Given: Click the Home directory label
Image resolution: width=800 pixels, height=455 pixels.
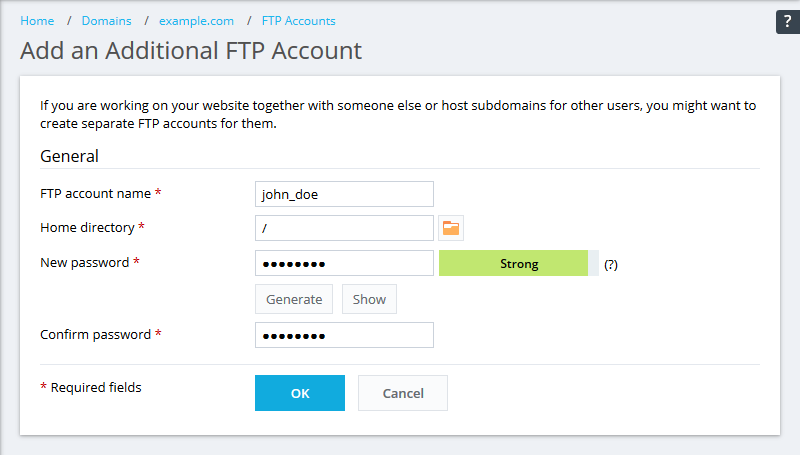Looking at the screenshot, I should (87, 227).
